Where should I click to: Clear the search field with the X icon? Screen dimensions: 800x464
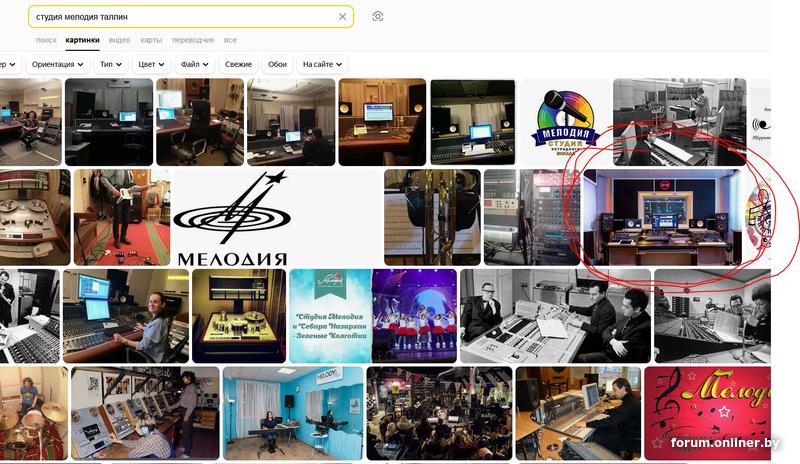(342, 17)
